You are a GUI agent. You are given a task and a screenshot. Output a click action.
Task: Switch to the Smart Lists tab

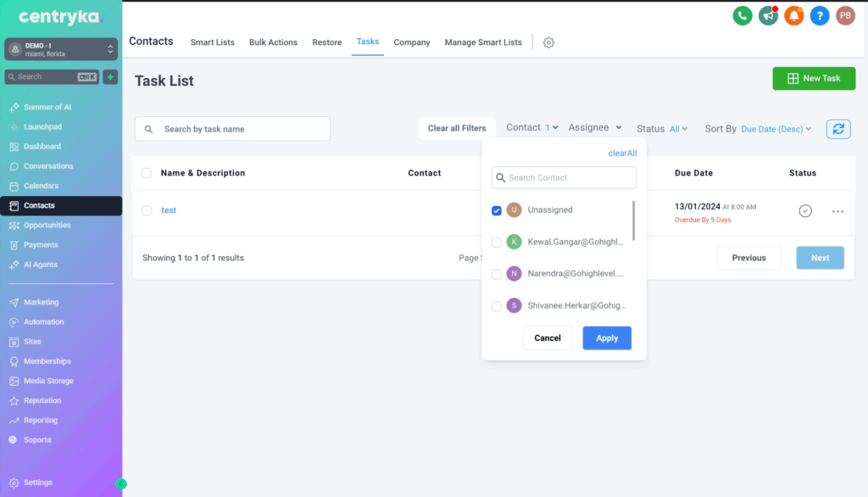point(212,42)
